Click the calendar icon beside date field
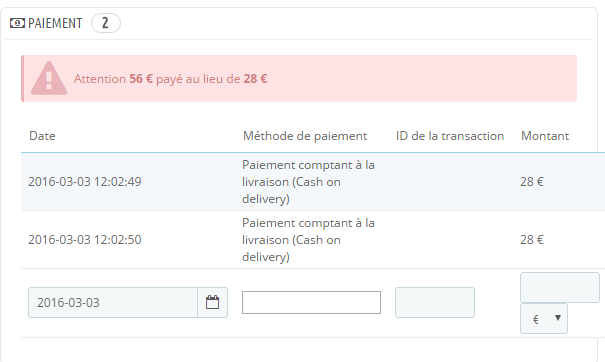Viewport: 605px width, 362px height. pos(212,302)
